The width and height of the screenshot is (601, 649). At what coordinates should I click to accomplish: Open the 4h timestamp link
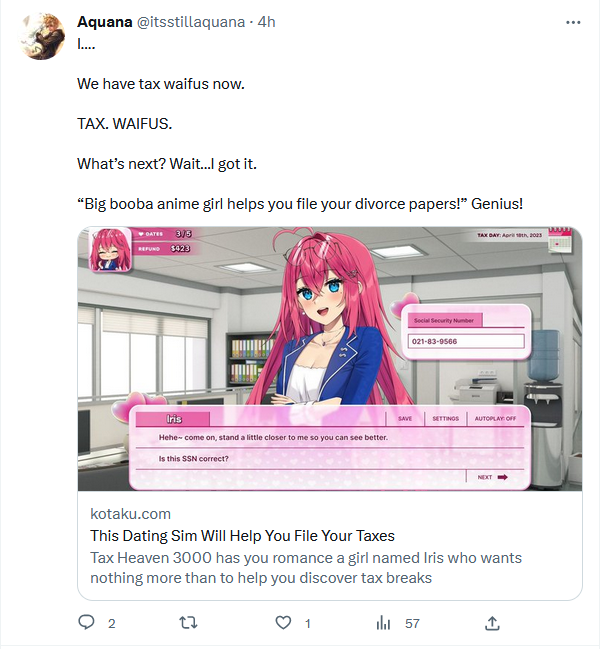266,22
